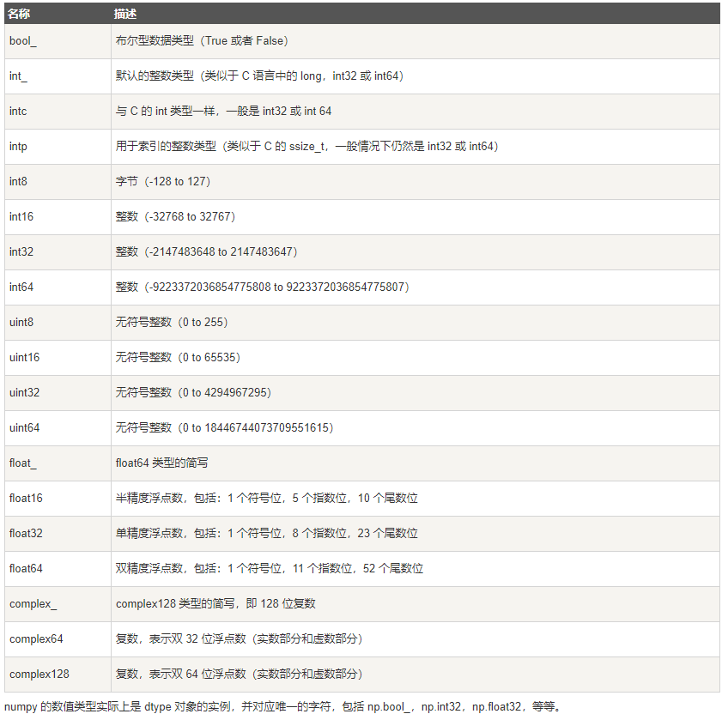Select the int16 name cell

(x=58, y=217)
